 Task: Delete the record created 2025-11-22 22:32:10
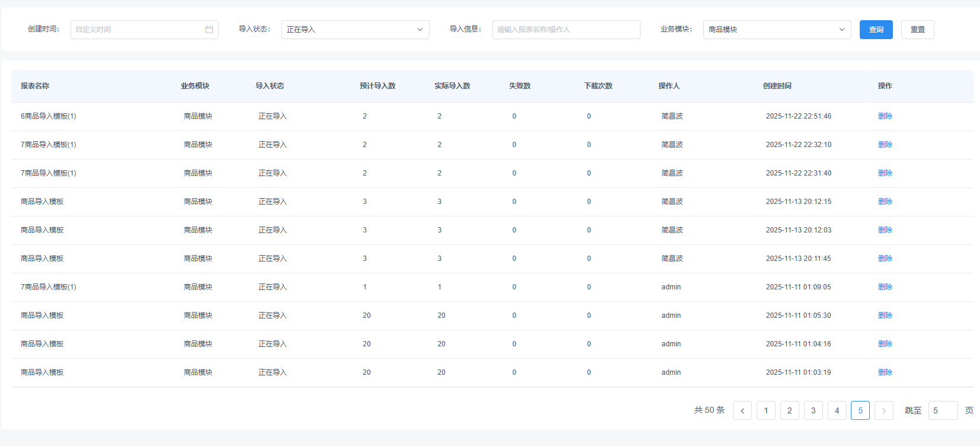(885, 145)
